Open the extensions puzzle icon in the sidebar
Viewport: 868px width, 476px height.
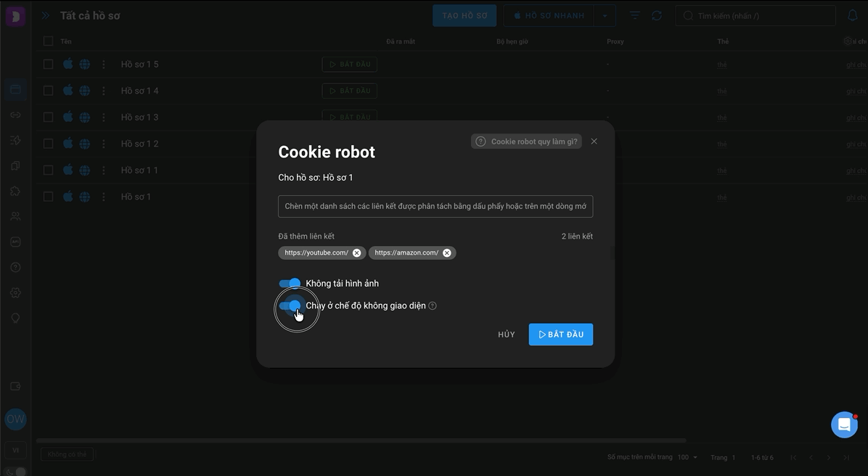pos(15,192)
